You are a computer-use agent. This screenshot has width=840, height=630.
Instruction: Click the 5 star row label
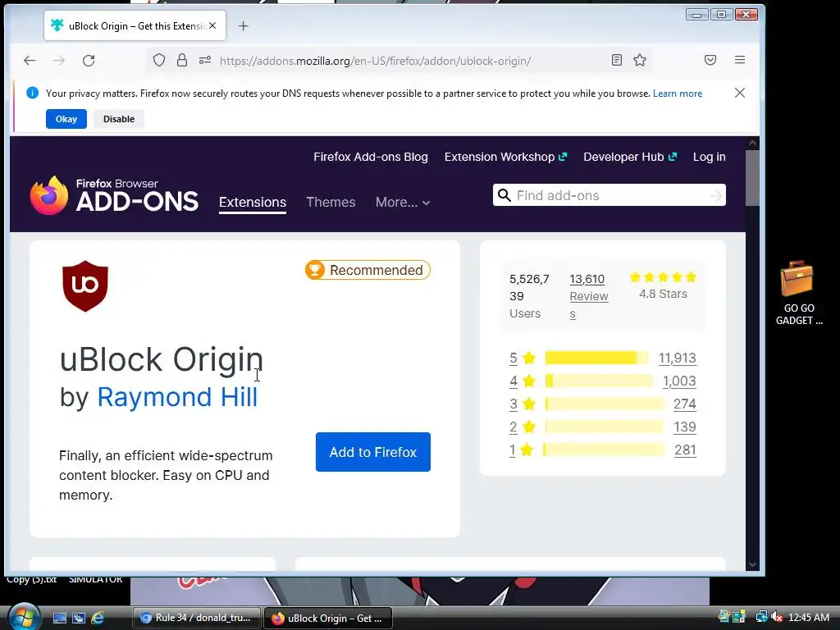coord(523,358)
